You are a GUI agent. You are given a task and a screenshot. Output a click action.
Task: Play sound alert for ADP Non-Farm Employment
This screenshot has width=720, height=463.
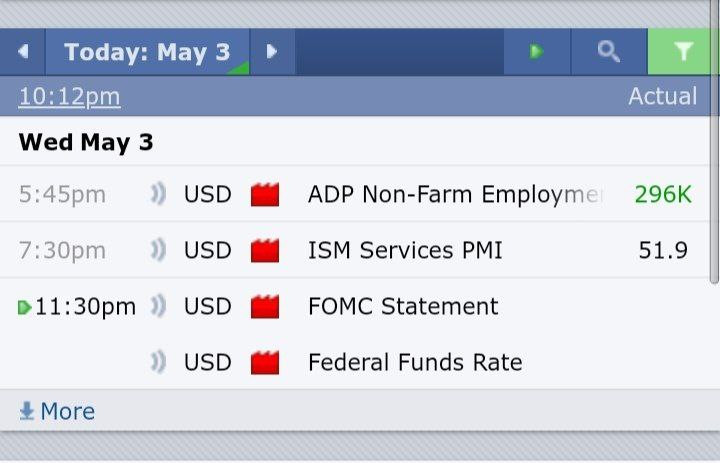coord(158,194)
